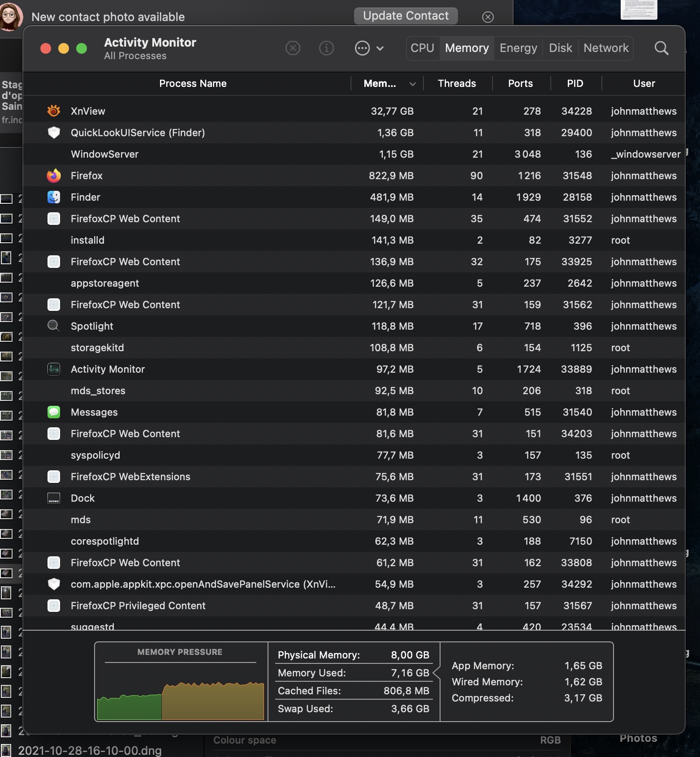Select the XnView process icon
Image resolution: width=700 pixels, height=757 pixels.
[54, 111]
